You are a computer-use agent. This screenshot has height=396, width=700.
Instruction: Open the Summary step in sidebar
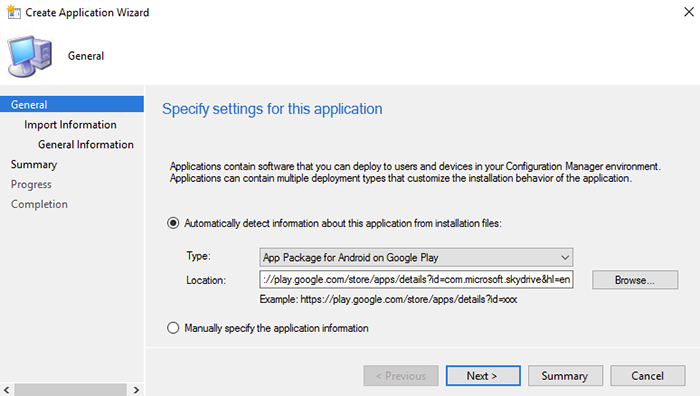point(34,165)
